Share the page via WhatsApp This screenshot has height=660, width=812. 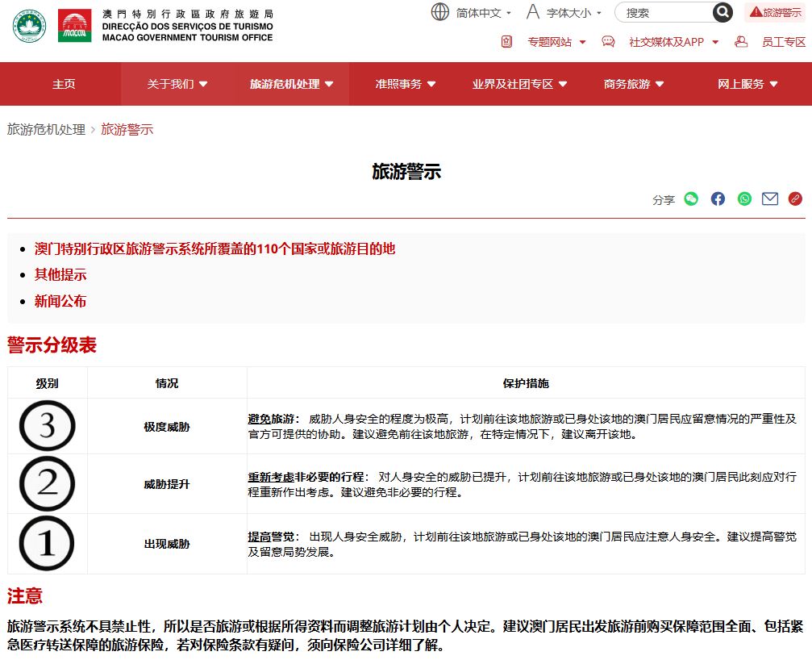pos(743,198)
